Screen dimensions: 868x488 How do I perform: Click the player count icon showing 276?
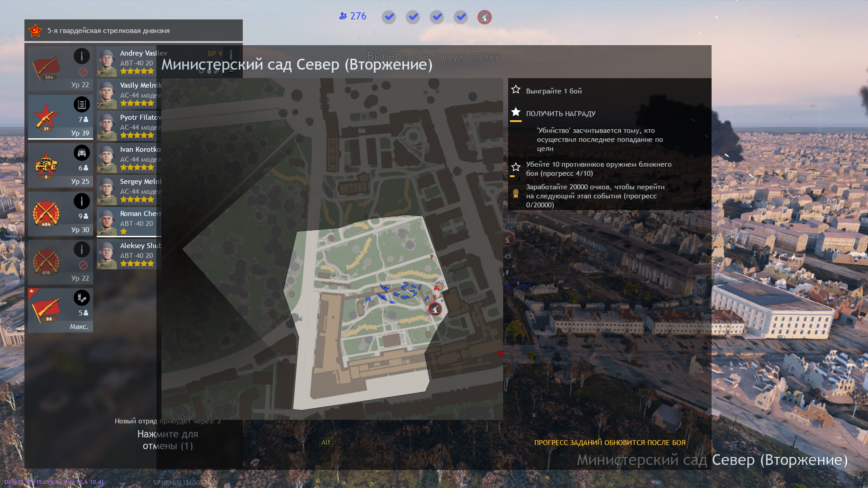coord(343,16)
